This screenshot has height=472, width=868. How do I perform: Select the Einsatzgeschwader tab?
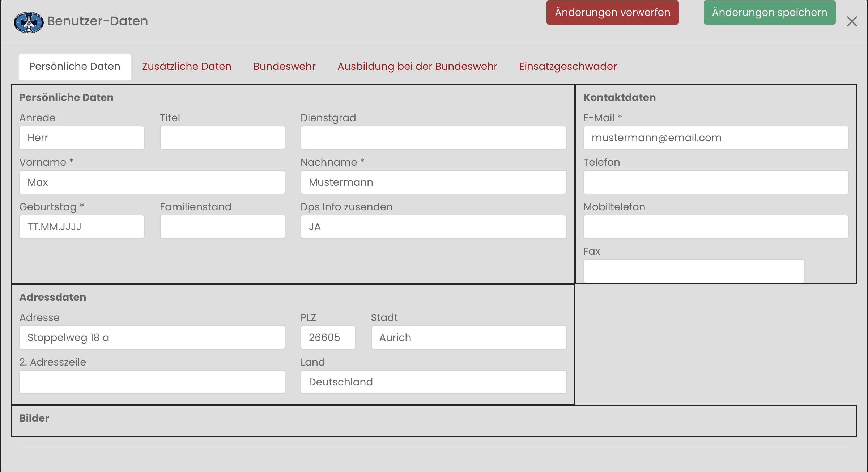[x=568, y=67]
